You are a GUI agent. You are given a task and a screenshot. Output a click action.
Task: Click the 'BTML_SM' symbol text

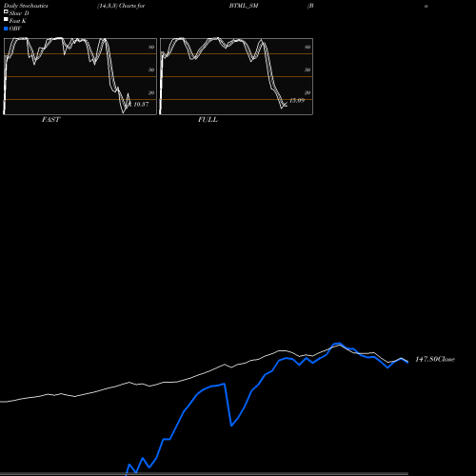click(244, 6)
